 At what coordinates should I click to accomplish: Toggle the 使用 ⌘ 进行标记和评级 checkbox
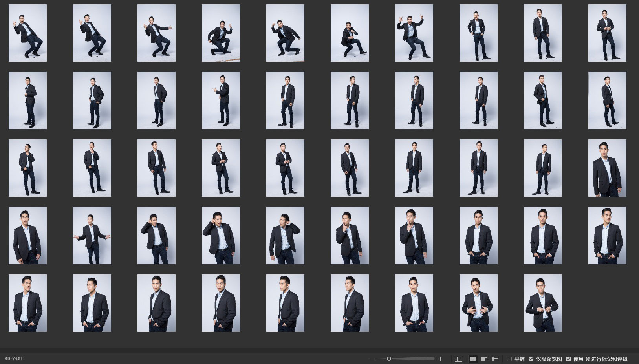click(x=568, y=359)
